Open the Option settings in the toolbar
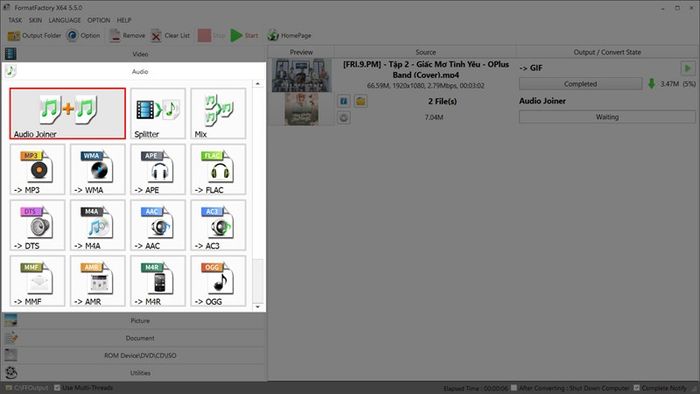This screenshot has width=700, height=394. (83, 35)
